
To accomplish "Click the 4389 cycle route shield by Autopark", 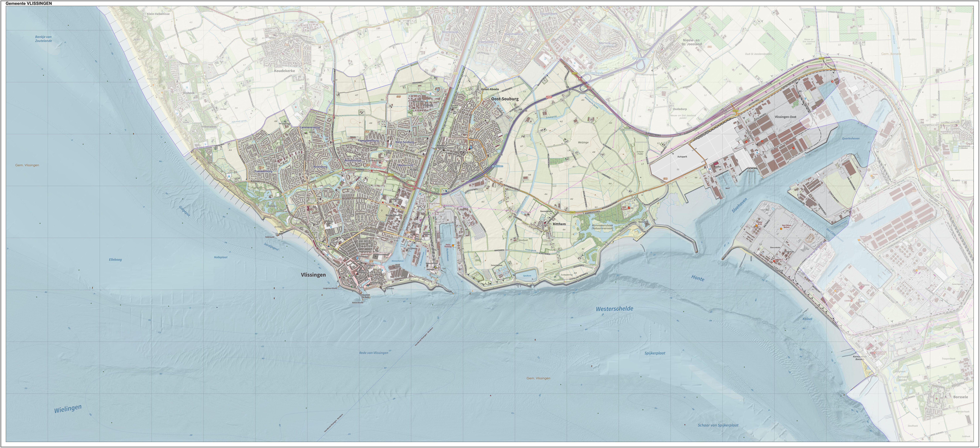I will coord(665,179).
